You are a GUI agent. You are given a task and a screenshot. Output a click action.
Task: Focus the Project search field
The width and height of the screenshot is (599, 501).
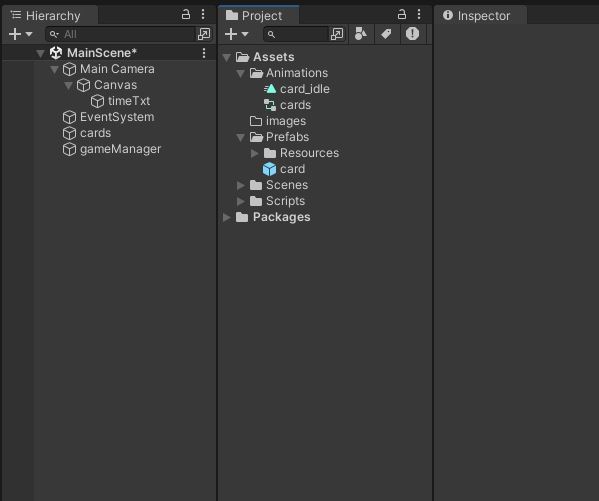[x=296, y=34]
